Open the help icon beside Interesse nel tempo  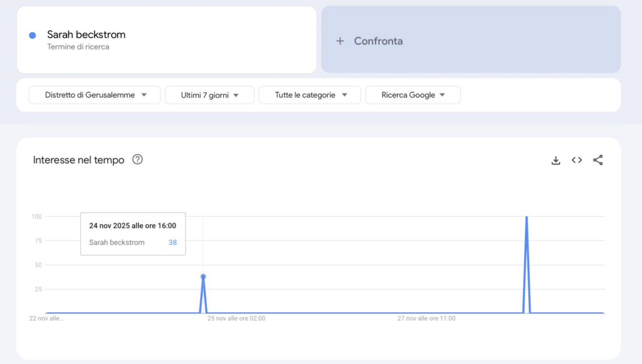pyautogui.click(x=138, y=160)
